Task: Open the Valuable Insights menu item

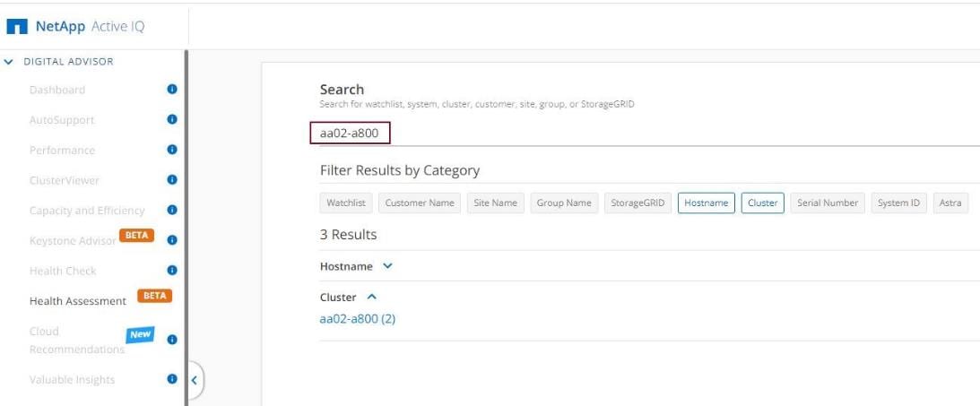Action: tap(72, 380)
